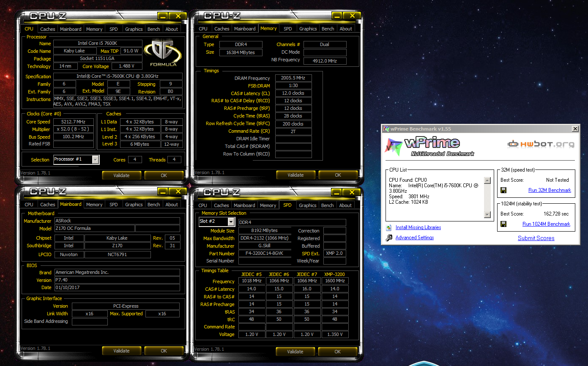Click the 162,728 sec best score text
The image size is (588, 366).
tap(556, 214)
